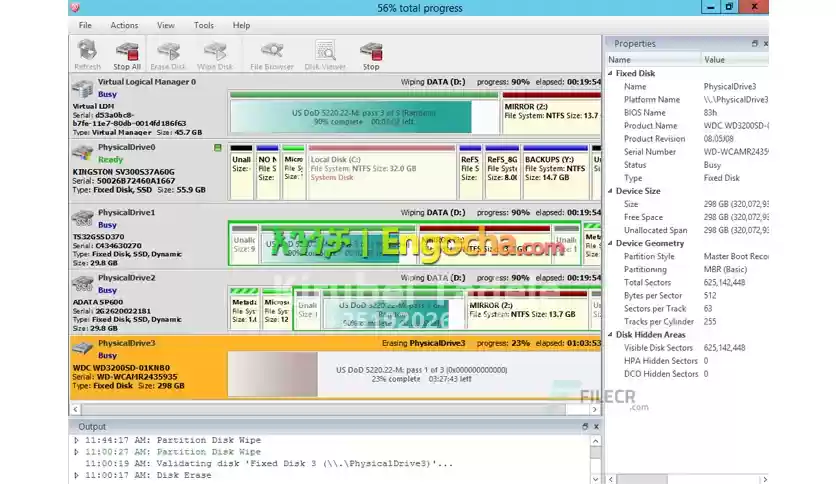The height and width of the screenshot is (484, 836).
Task: Click the Refresh toolbar icon
Action: click(x=87, y=53)
